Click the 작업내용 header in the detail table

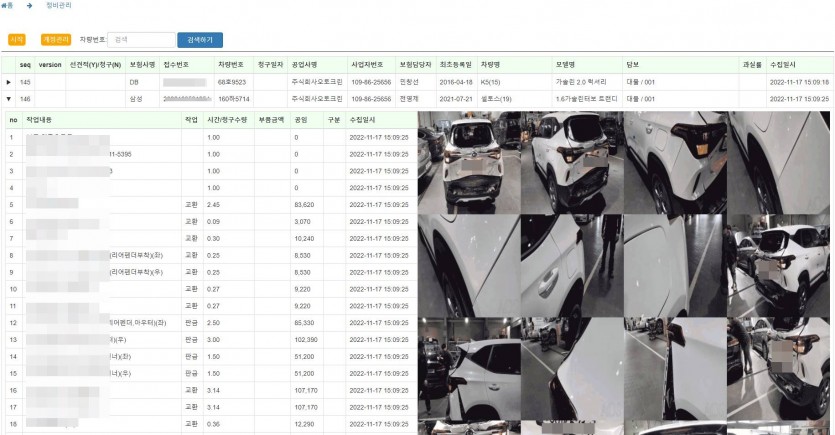click(x=40, y=119)
